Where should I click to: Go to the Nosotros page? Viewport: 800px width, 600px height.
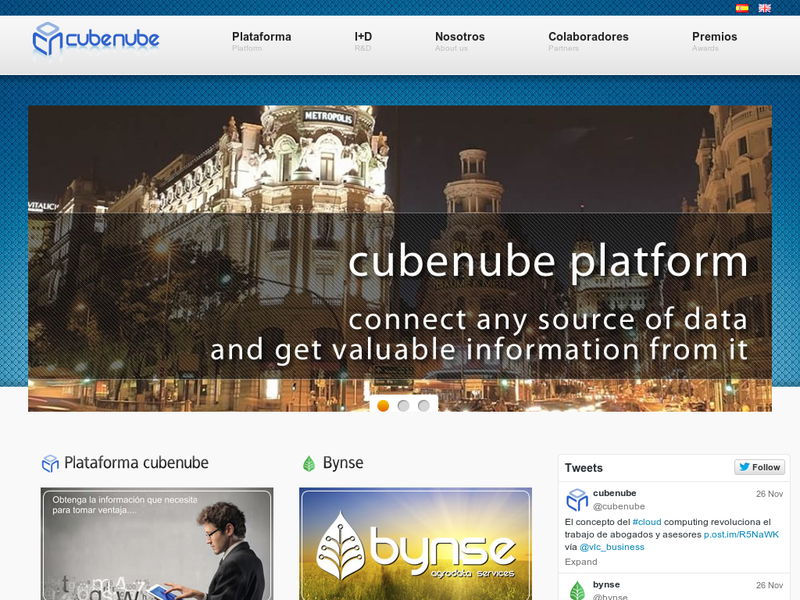[460, 41]
